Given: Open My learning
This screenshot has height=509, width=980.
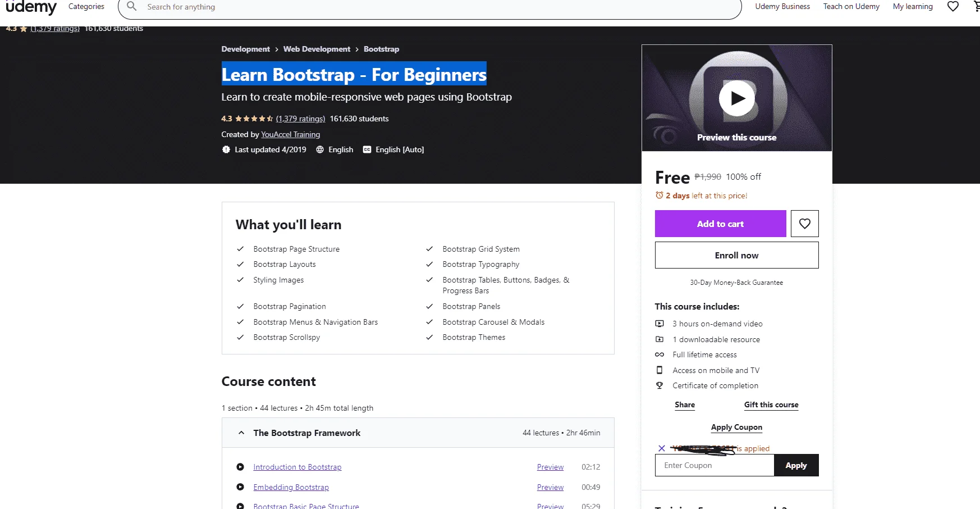Looking at the screenshot, I should (x=913, y=7).
